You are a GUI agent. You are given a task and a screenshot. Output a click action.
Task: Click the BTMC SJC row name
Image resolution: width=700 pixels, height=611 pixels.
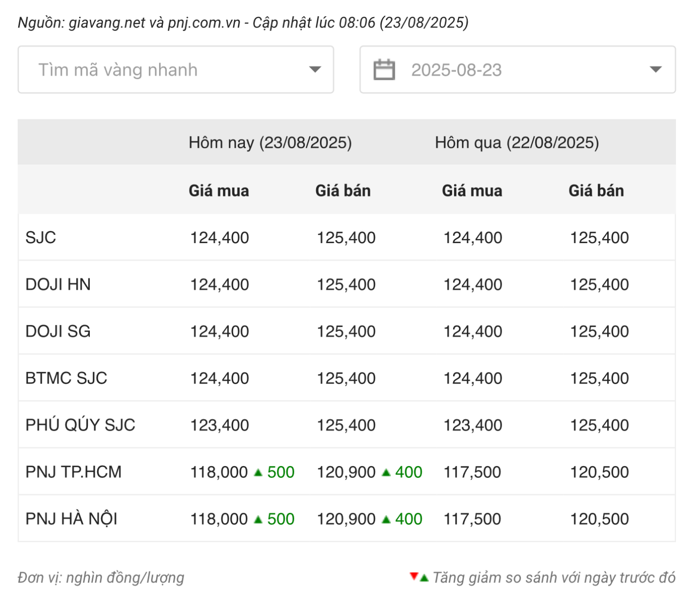pos(66,378)
